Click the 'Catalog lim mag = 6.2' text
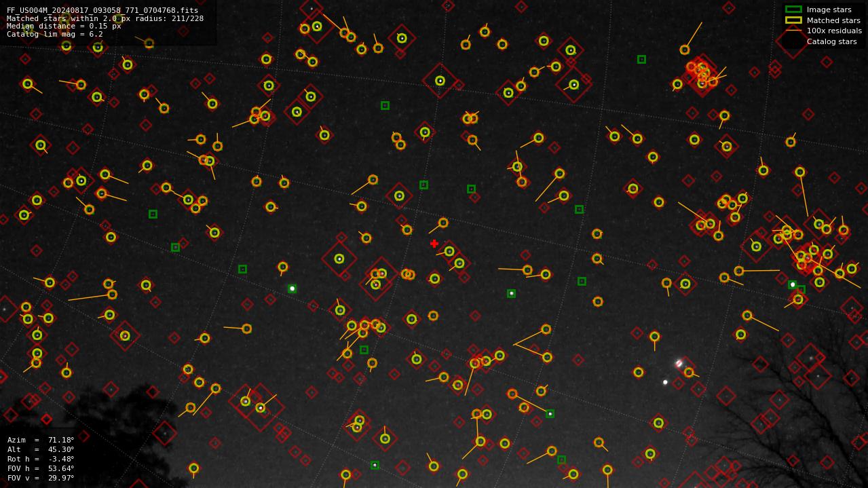 [x=55, y=34]
